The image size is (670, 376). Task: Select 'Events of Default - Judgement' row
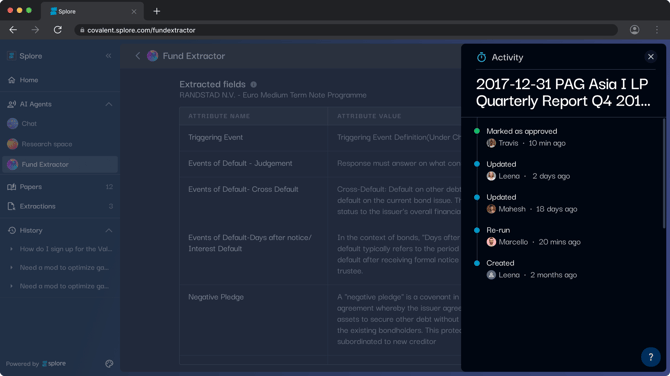(x=320, y=164)
